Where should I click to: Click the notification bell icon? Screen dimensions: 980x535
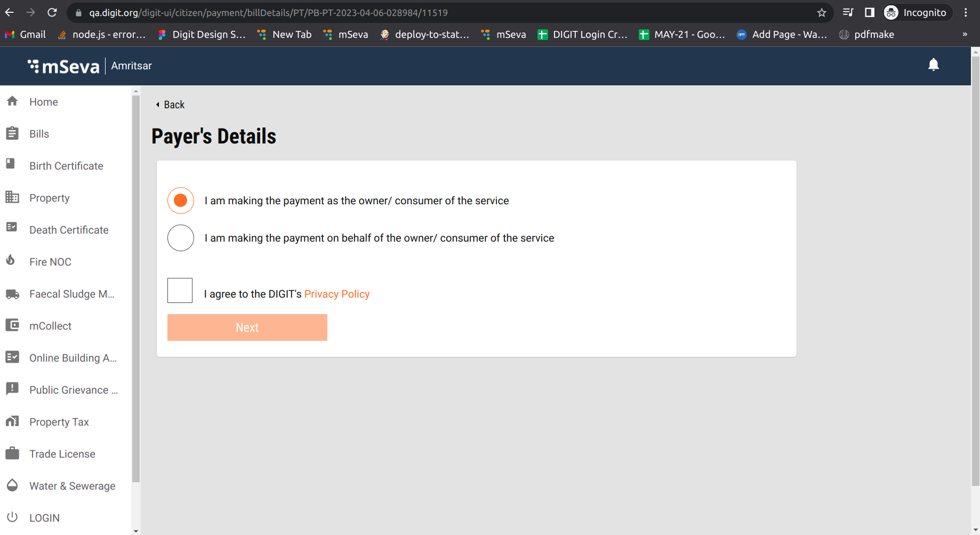click(x=933, y=65)
